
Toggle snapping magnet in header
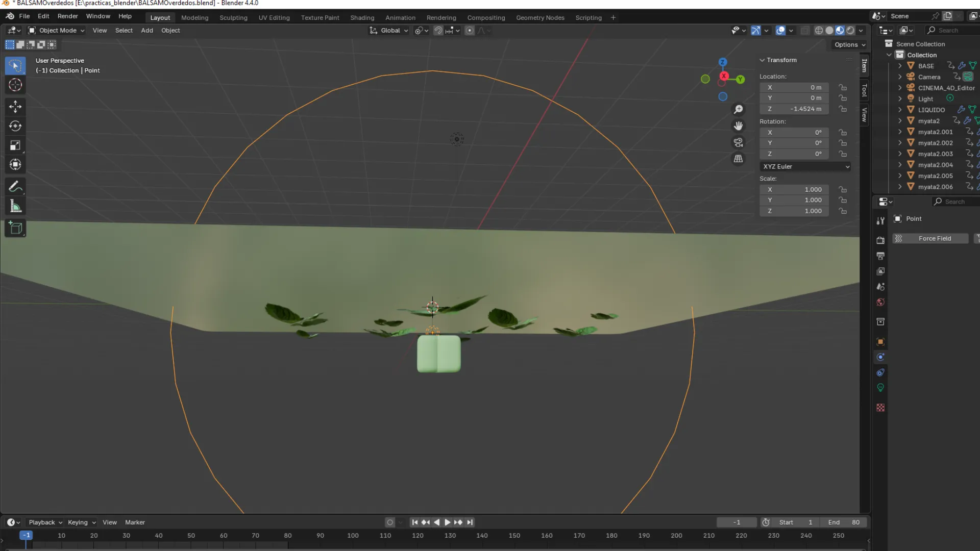tap(438, 31)
